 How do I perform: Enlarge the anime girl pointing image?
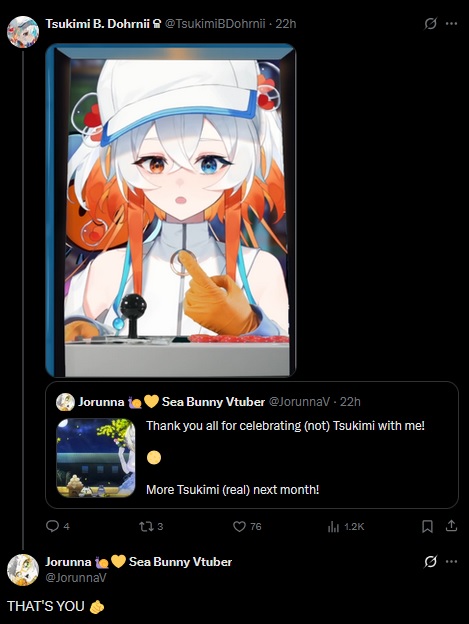click(171, 210)
